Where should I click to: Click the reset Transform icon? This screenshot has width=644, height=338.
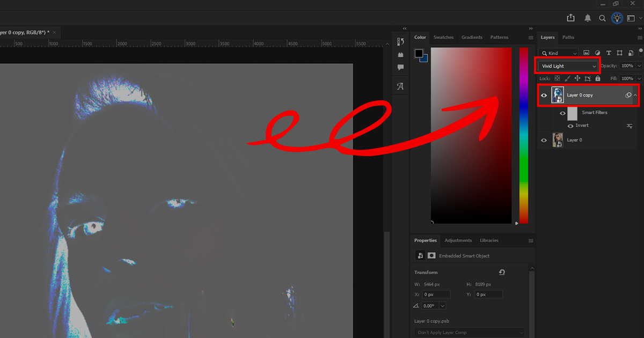point(502,273)
